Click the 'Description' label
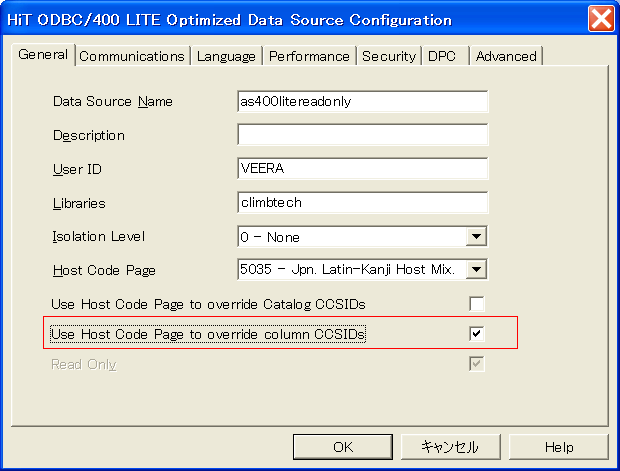This screenshot has height=471, width=620. tap(89, 136)
